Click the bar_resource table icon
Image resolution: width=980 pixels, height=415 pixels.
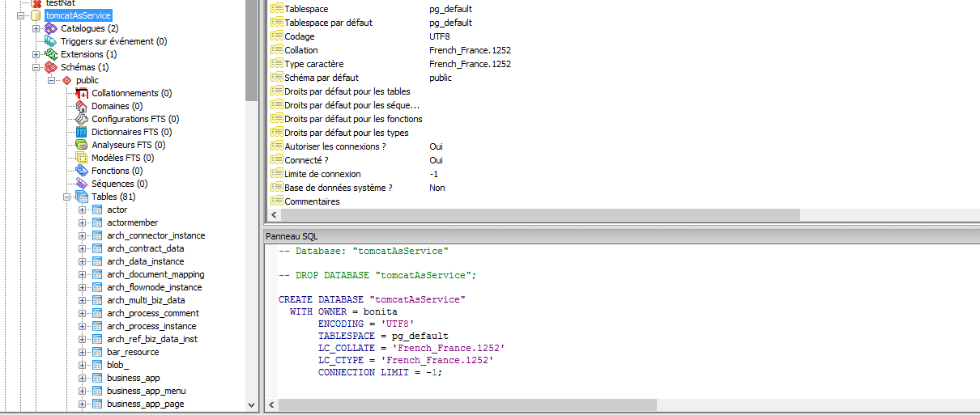click(x=97, y=352)
